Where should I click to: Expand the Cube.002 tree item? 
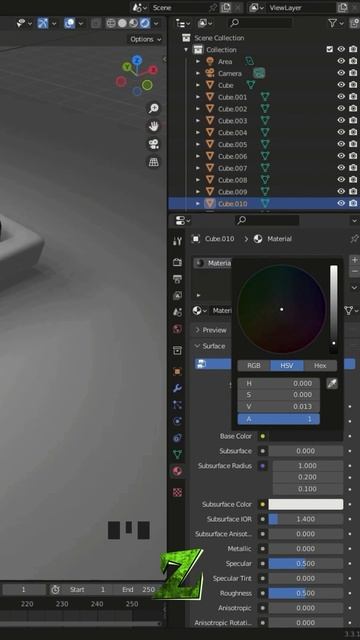198,109
